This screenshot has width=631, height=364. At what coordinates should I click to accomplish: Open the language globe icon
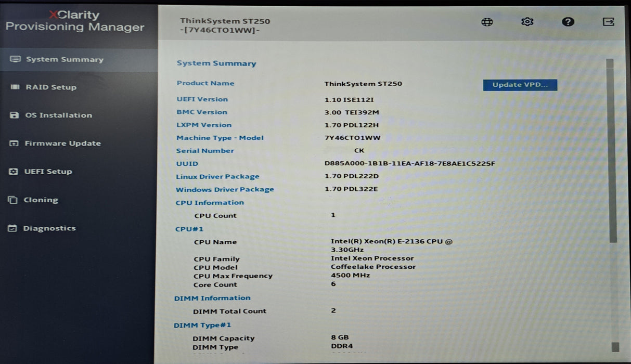click(487, 22)
